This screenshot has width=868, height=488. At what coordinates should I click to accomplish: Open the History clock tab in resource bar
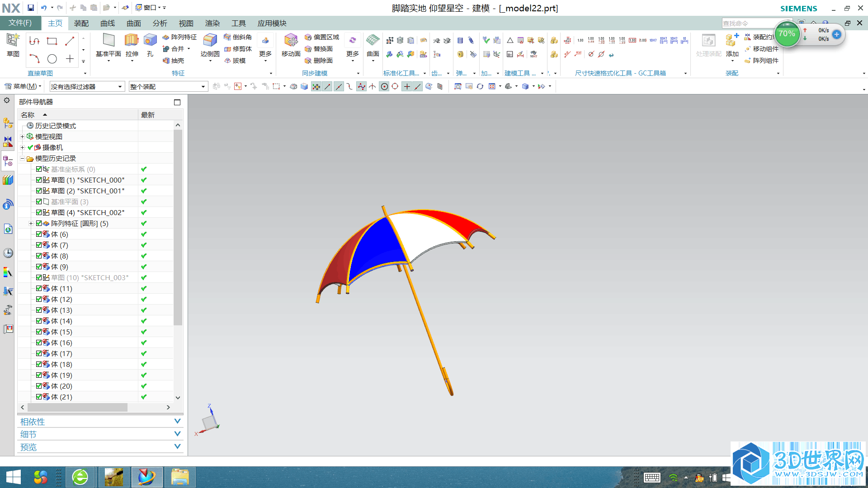(8, 253)
